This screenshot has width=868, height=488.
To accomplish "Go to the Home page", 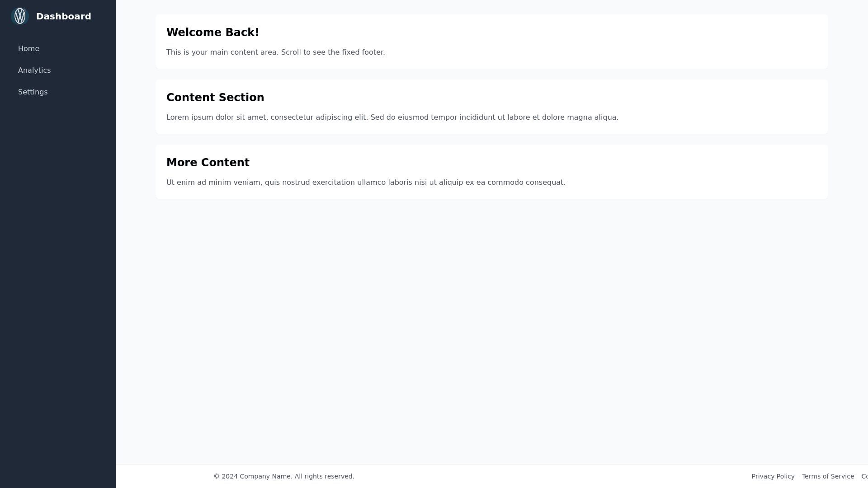I will pos(28,49).
